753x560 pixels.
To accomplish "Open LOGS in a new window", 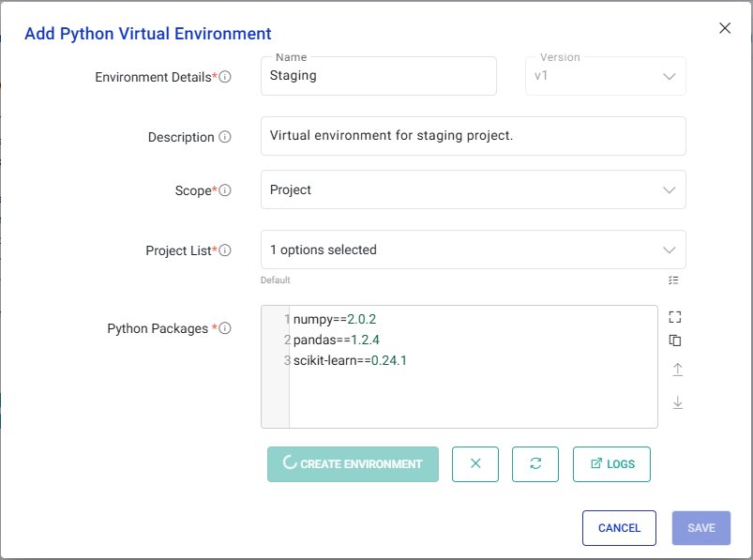I will click(610, 463).
